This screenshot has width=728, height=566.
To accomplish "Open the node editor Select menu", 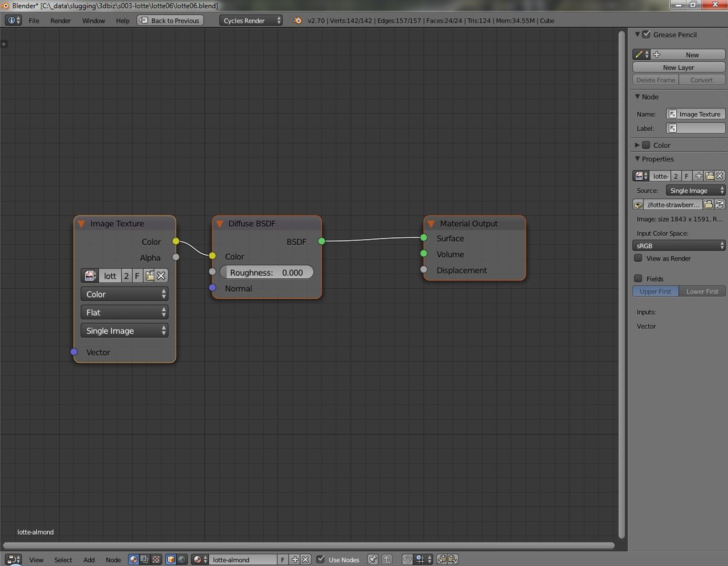I will (x=63, y=560).
